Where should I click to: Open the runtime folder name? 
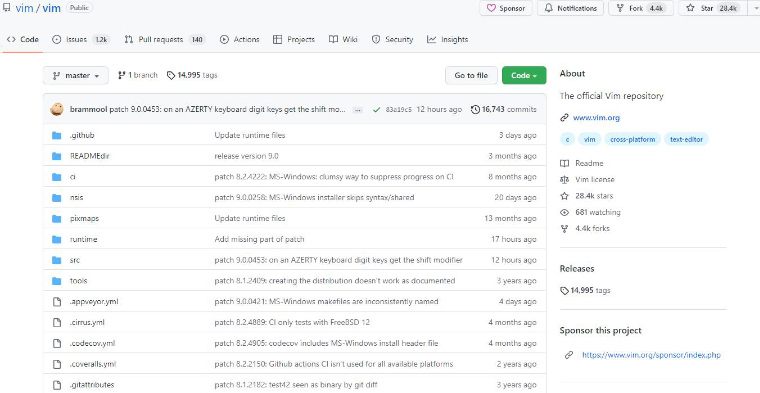tap(83, 239)
